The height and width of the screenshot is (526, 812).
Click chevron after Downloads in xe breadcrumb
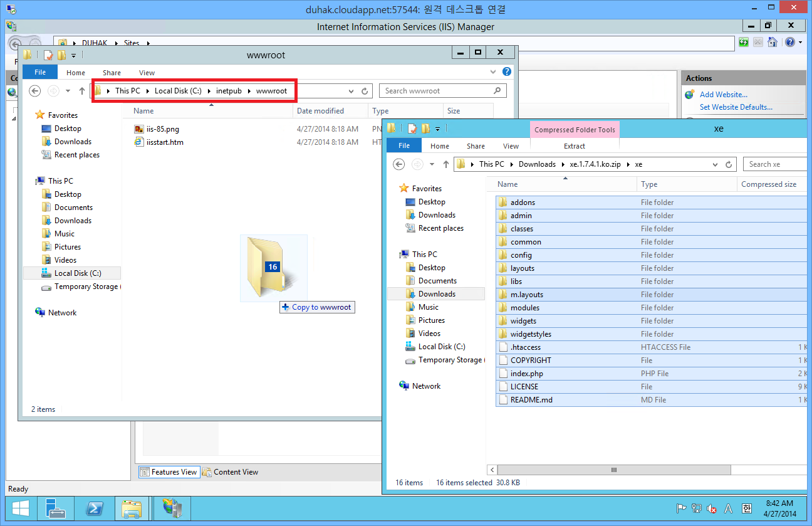tap(563, 164)
